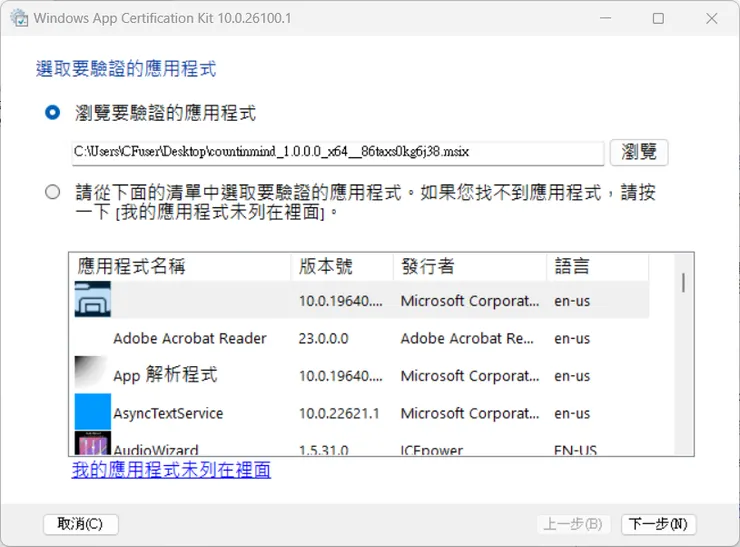740x547 pixels.
Task: Select the AudioWizard row name
Action: [x=156, y=449]
